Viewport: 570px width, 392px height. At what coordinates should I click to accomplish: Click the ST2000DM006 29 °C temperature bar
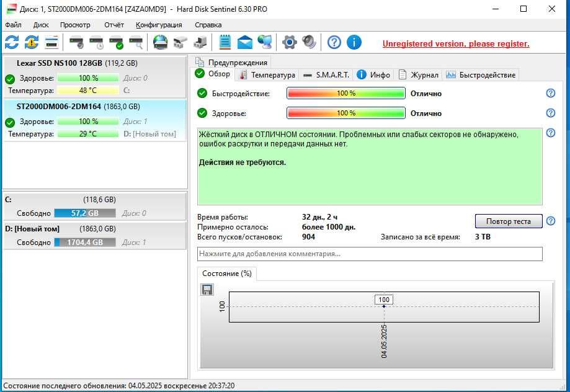coord(88,134)
